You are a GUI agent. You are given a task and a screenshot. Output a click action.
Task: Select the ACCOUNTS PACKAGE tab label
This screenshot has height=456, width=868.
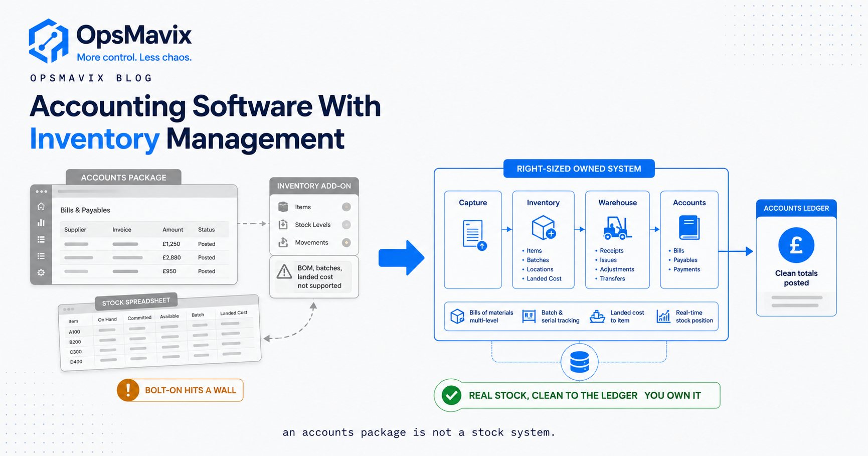[123, 177]
